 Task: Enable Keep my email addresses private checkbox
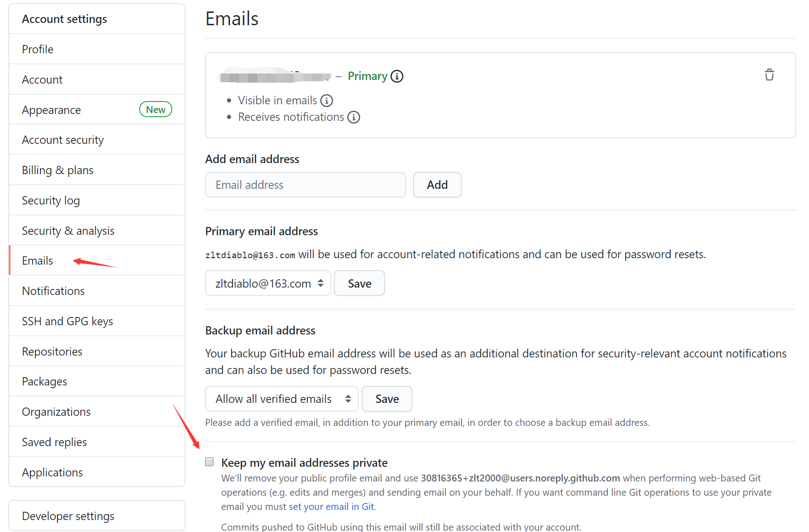click(209, 462)
